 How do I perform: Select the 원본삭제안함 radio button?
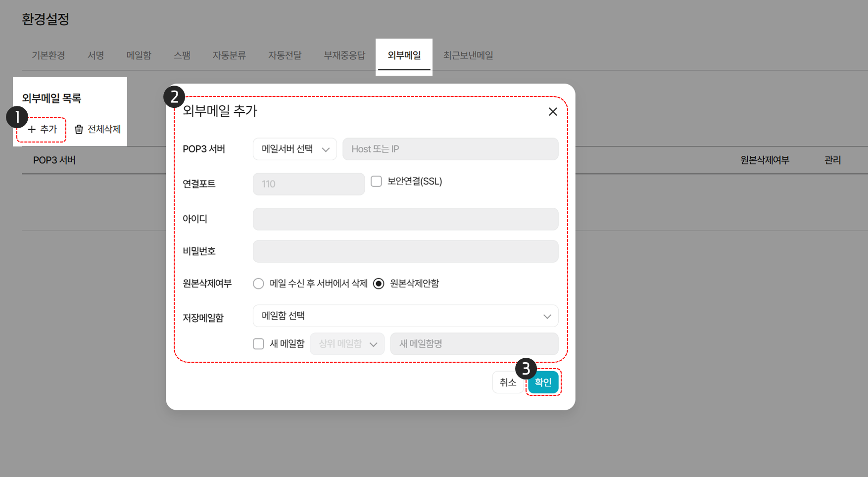(x=379, y=284)
